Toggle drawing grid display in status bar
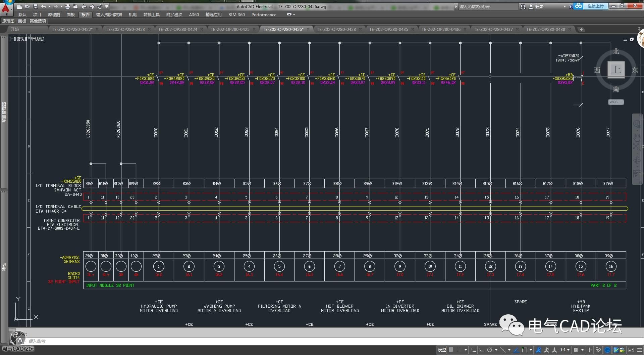 pyautogui.click(x=451, y=350)
